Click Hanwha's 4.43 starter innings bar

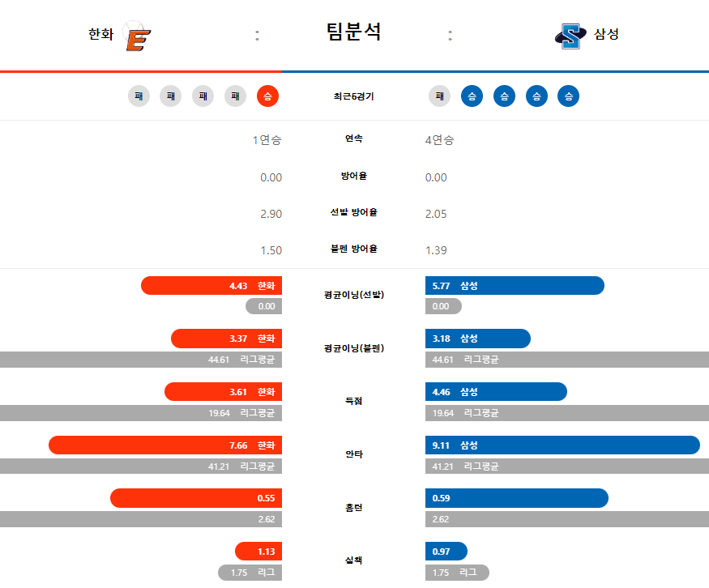(x=211, y=286)
